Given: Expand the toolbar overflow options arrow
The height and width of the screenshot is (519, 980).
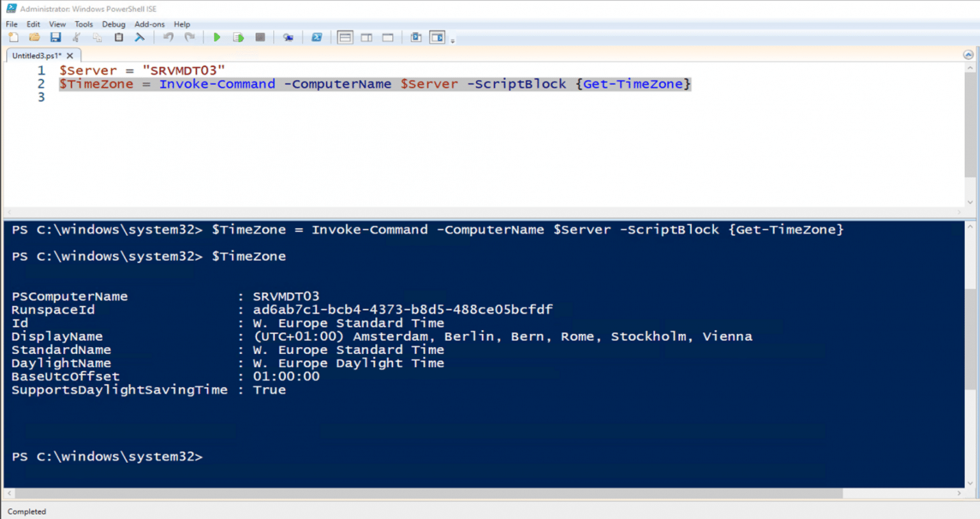Looking at the screenshot, I should (x=452, y=40).
